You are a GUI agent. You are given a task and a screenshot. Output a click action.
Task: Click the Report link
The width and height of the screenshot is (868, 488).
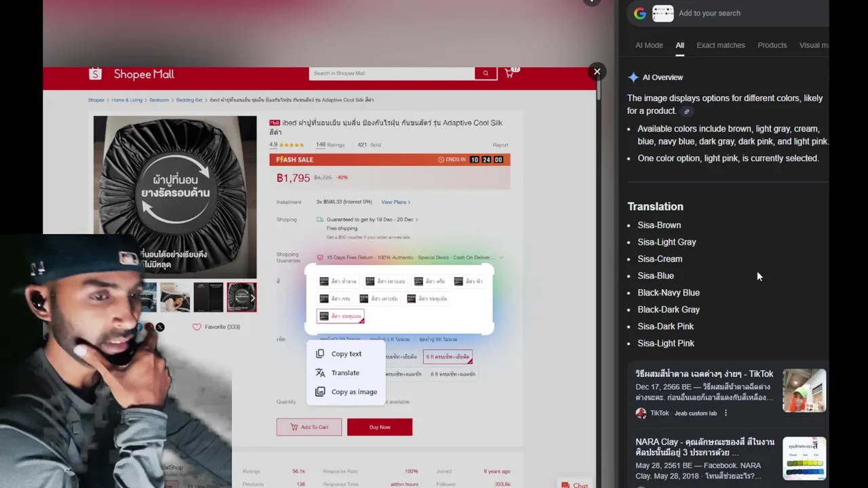point(500,145)
